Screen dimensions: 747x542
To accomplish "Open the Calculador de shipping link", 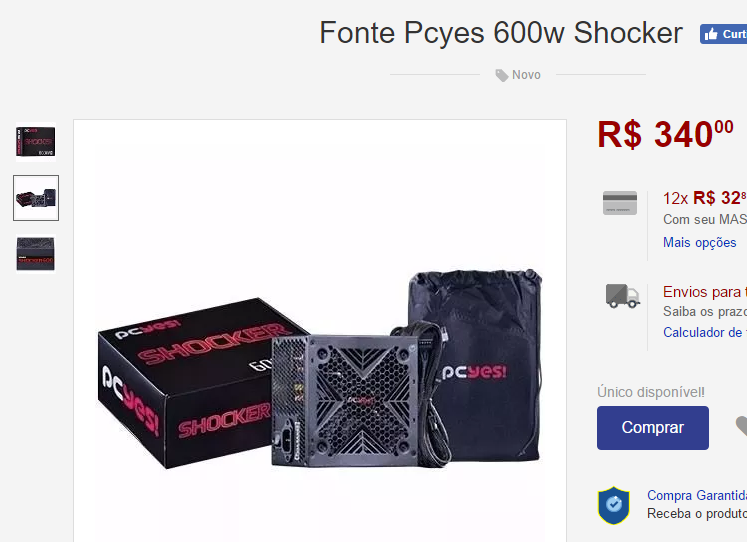I will (x=705, y=332).
